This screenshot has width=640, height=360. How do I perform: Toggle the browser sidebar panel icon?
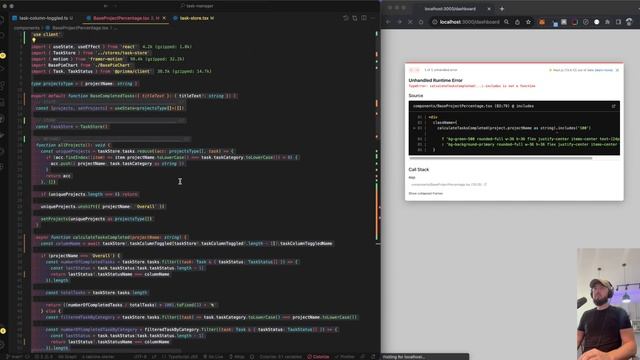[x=618, y=22]
